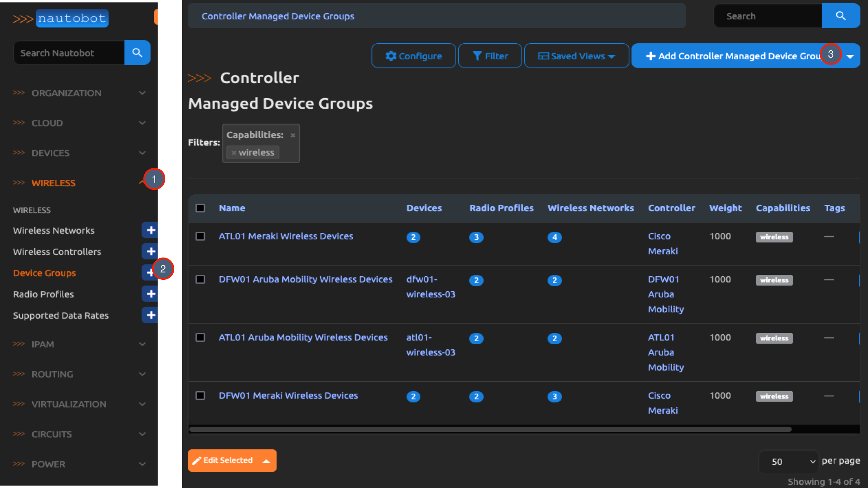This screenshot has width=868, height=488.
Task: Check the ATL01 Meraki Wireless Devices row
Action: pos(200,236)
